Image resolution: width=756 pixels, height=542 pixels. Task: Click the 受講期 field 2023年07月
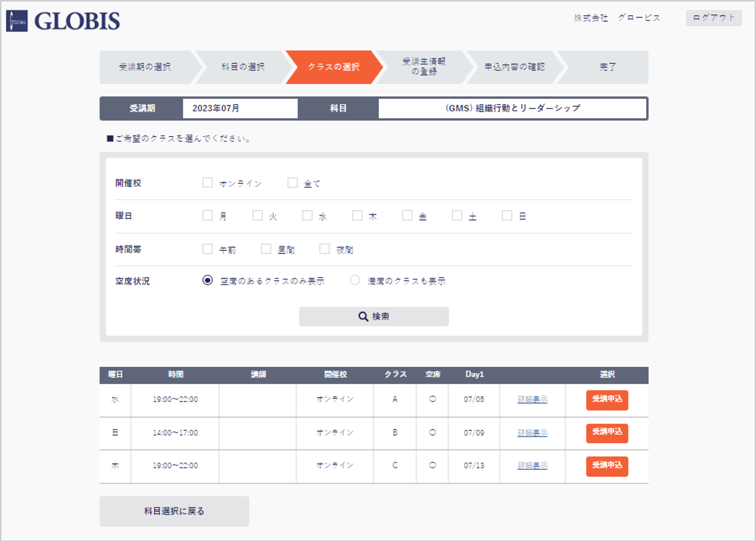click(240, 108)
